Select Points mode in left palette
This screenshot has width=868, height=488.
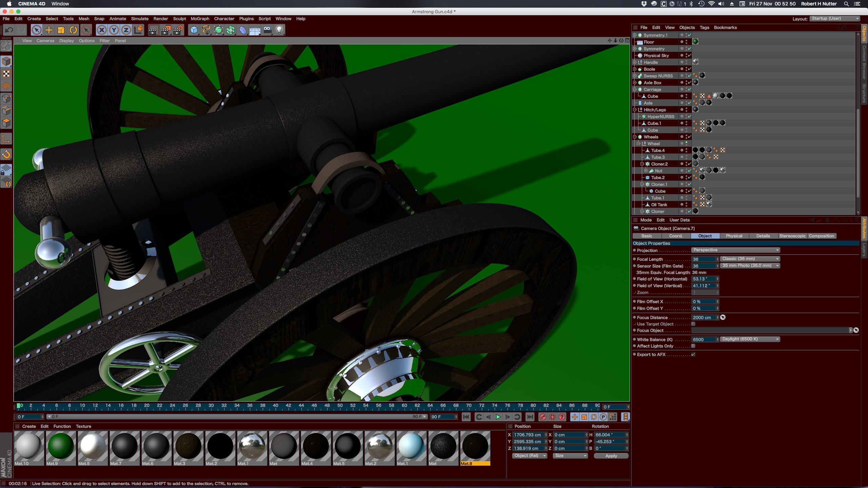[6, 99]
